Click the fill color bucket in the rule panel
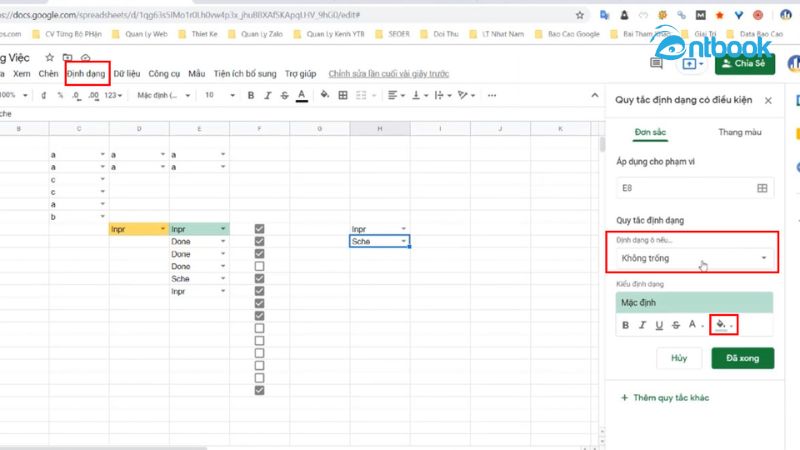The width and height of the screenshot is (800, 450). pyautogui.click(x=719, y=325)
